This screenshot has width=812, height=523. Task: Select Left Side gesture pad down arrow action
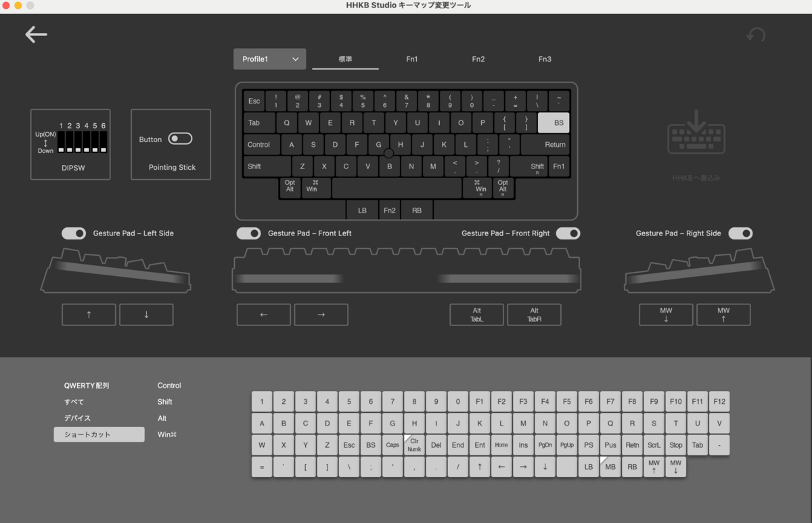point(146,315)
